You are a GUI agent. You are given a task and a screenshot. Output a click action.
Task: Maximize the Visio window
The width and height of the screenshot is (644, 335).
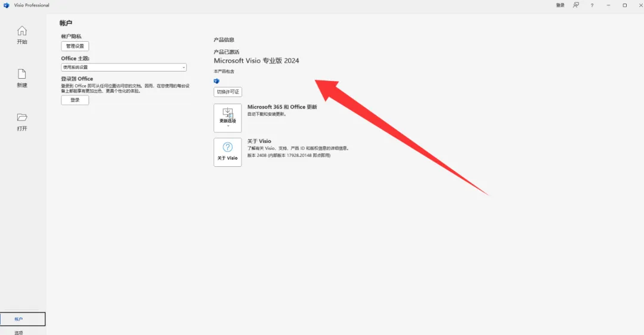coord(625,5)
